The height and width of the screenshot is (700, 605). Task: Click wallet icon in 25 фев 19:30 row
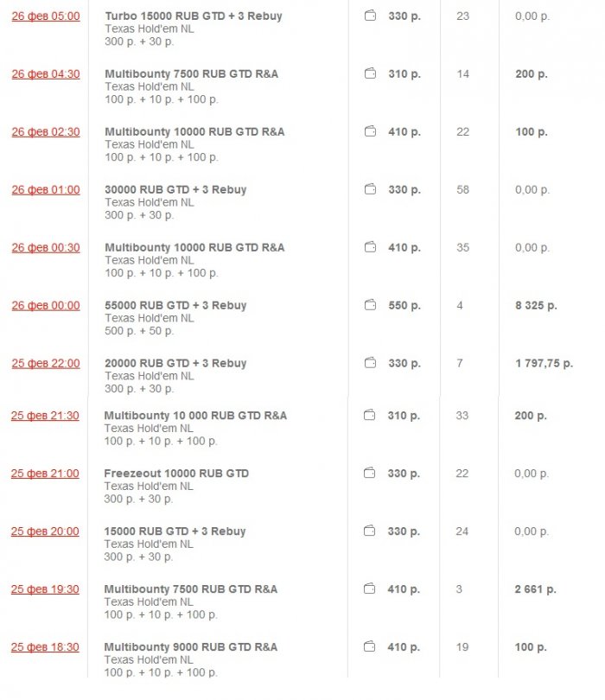click(370, 589)
